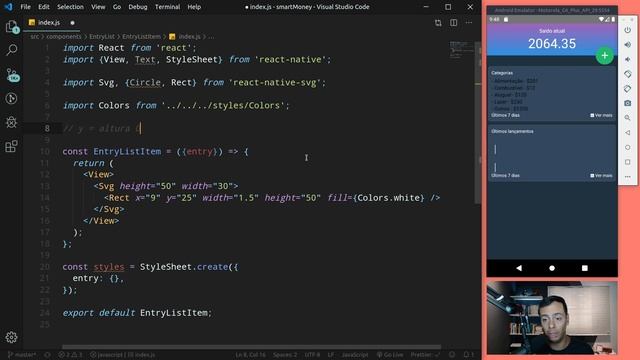Rotate emulator left
The height and width of the screenshot is (360, 640).
(627, 74)
